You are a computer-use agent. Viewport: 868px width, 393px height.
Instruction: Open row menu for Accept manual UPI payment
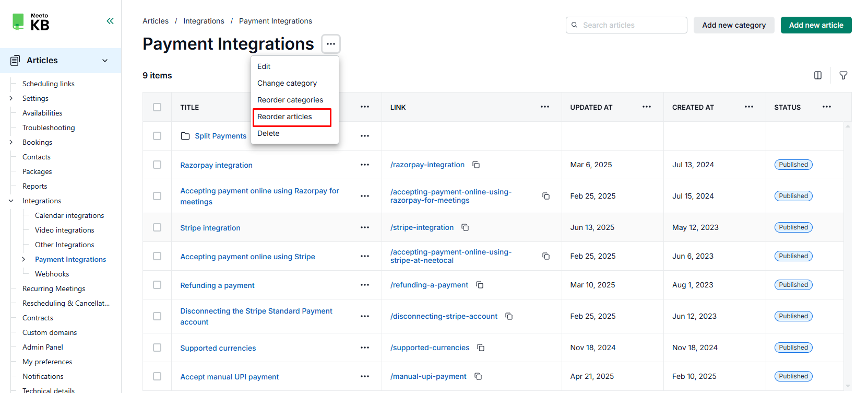point(365,376)
